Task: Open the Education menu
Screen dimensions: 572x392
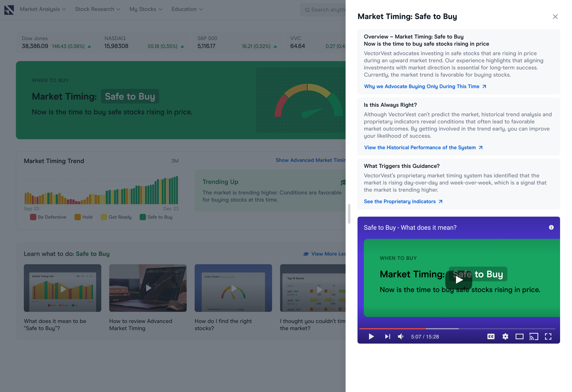Action: point(187,9)
